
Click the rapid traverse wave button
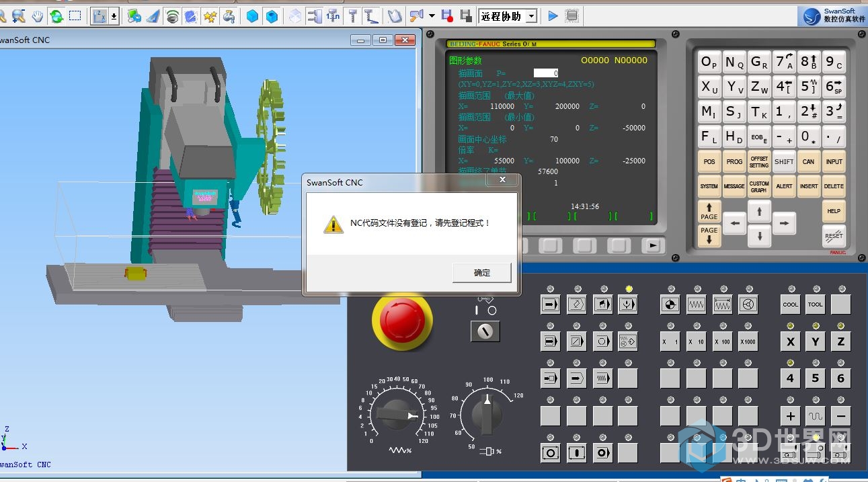tap(815, 416)
